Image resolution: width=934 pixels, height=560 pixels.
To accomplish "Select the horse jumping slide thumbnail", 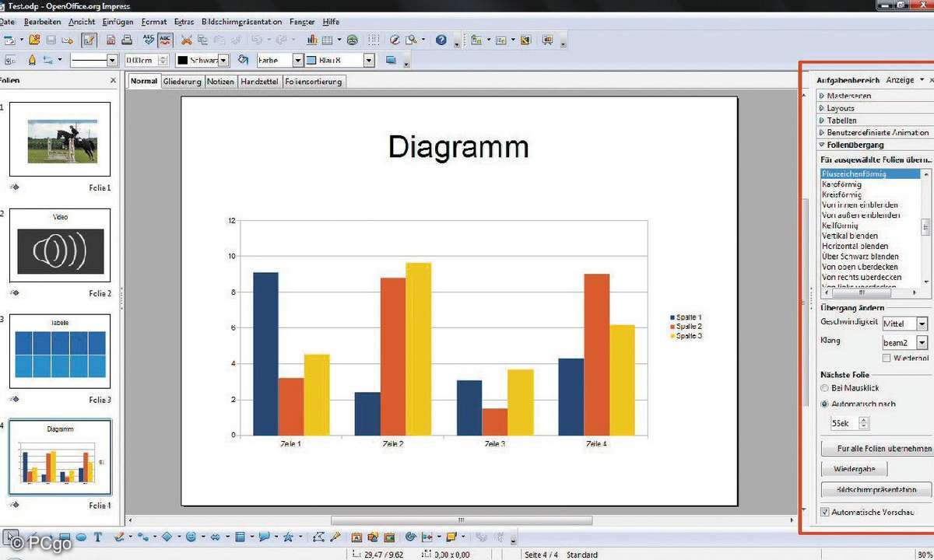I will pos(60,139).
